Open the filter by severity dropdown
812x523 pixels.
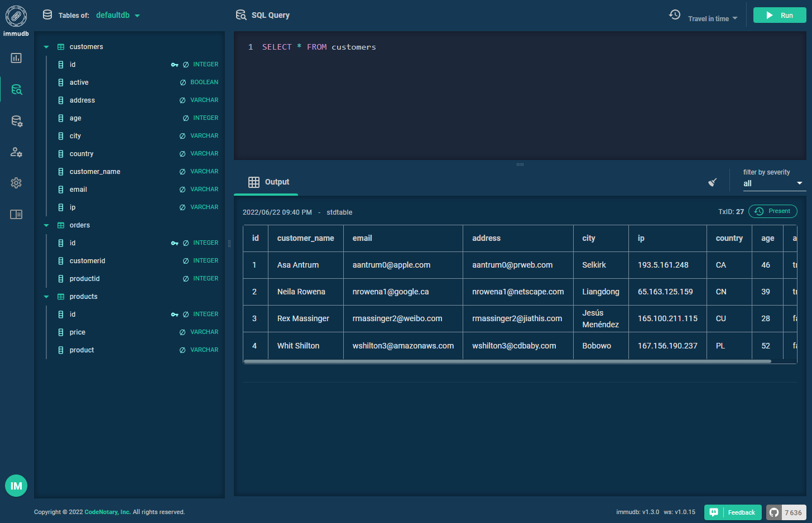coord(774,183)
